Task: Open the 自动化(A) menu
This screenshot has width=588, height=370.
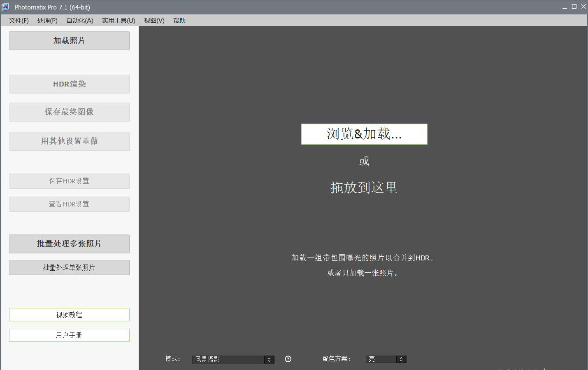Action: [80, 21]
